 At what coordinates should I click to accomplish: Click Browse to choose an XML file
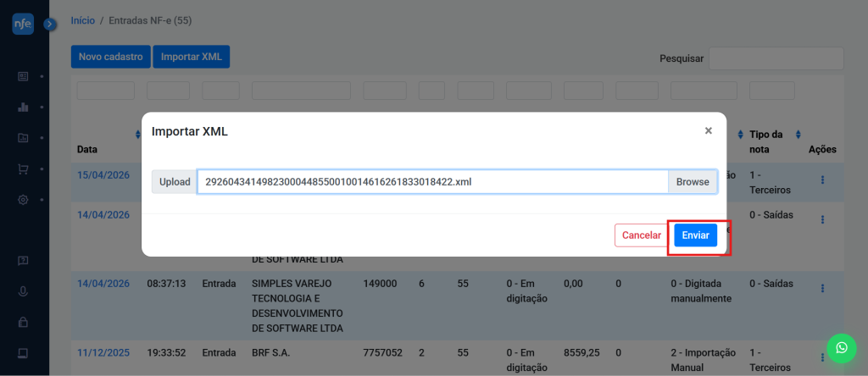(692, 182)
